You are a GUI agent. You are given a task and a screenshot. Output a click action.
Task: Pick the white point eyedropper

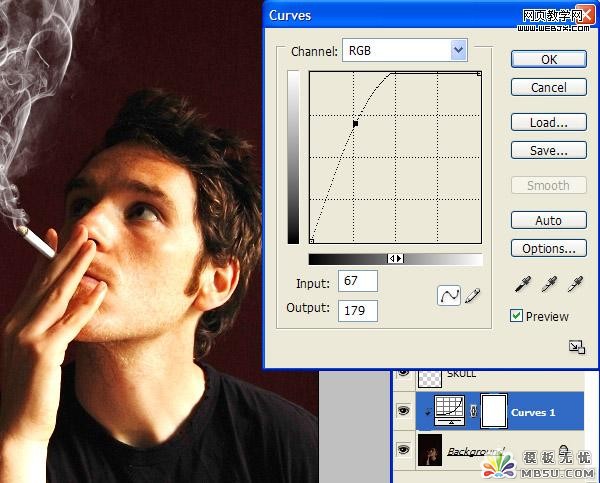(575, 284)
